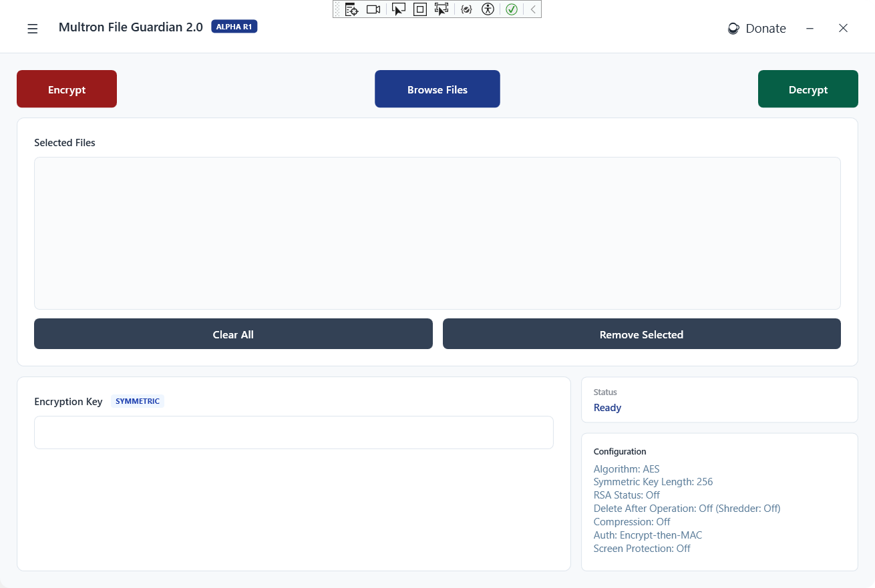The image size is (875, 588).
Task: Open Browse Files dialog
Action: click(437, 89)
